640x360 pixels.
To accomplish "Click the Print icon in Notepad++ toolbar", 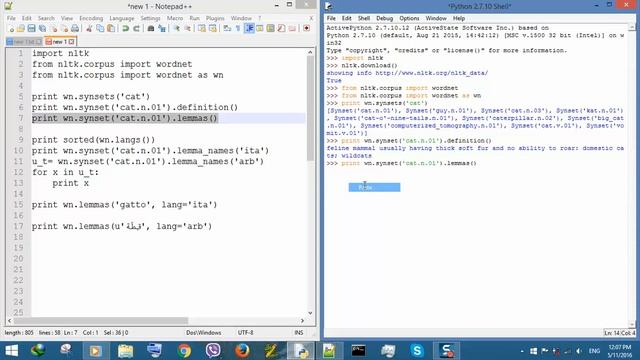I will [x=75, y=28].
